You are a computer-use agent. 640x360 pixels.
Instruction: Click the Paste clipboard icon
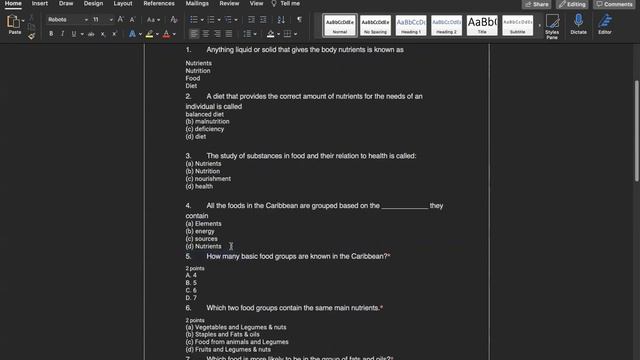13,21
